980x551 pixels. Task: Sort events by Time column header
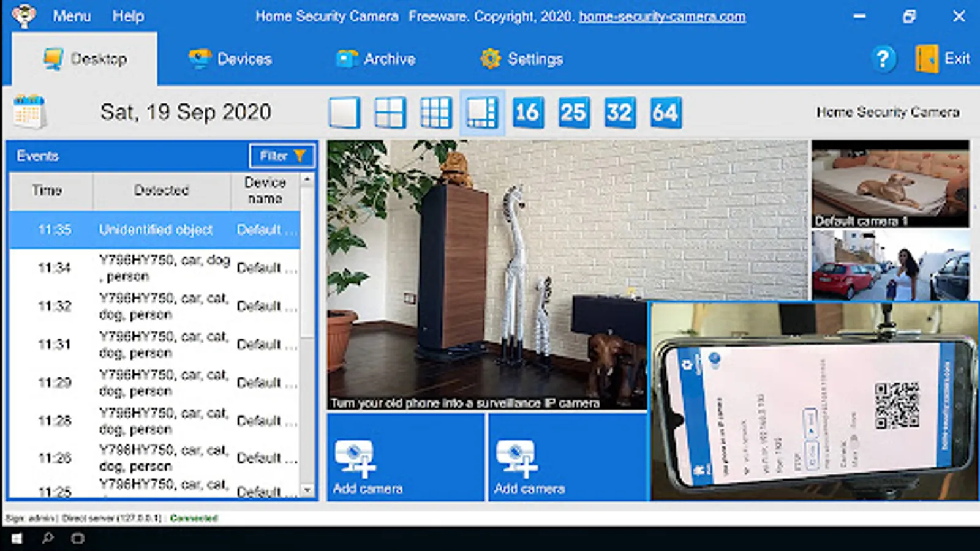(51, 191)
